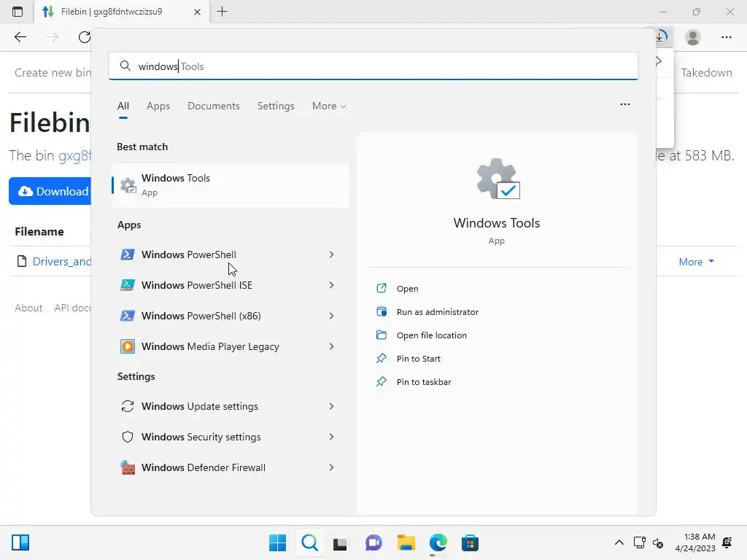This screenshot has width=747, height=560.
Task: Pin Windows Tools to Start
Action: point(418,359)
